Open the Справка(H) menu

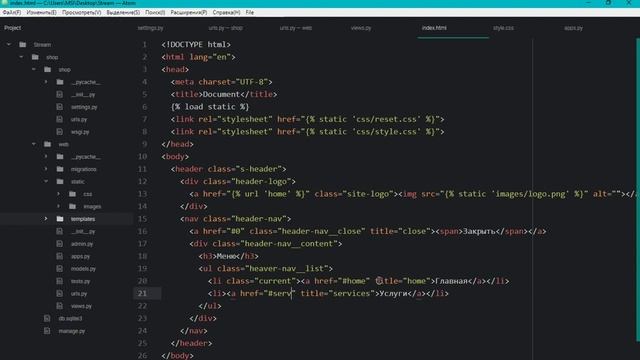coord(226,13)
